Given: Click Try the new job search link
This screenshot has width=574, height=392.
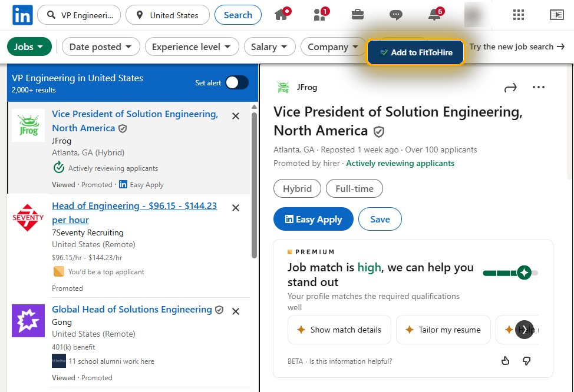Looking at the screenshot, I should tap(517, 47).
